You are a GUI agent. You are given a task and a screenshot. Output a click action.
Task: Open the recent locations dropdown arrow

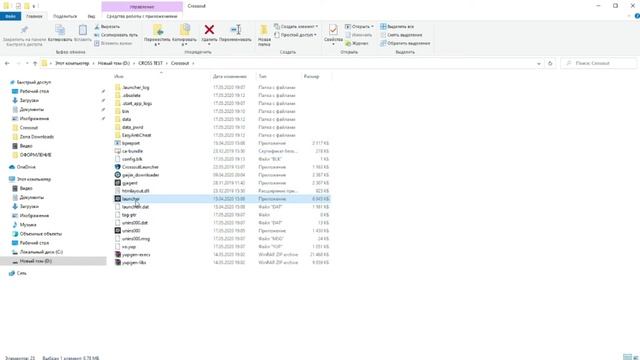coord(27,63)
